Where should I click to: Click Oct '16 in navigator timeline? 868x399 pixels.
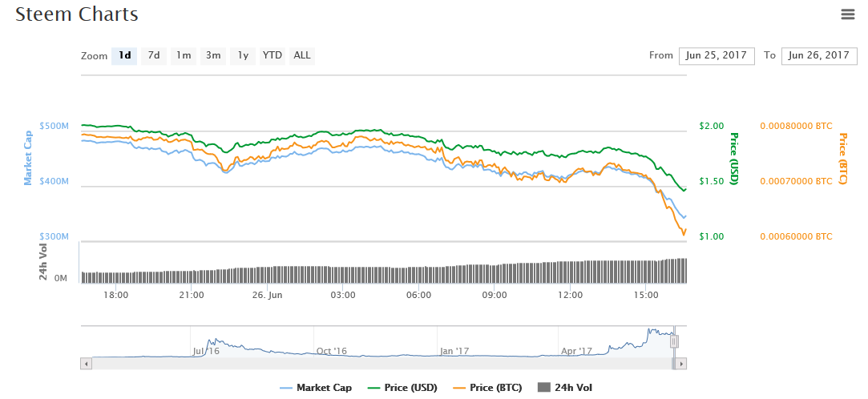[x=332, y=351]
